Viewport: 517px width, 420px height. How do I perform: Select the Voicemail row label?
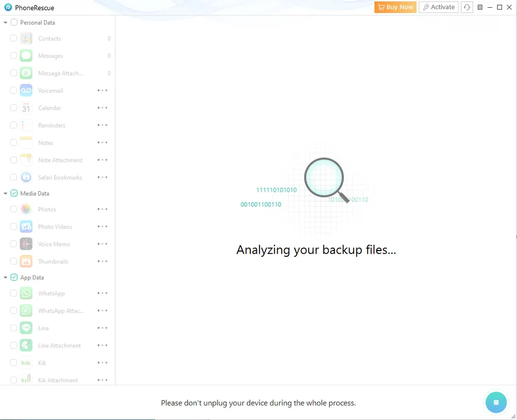(51, 90)
